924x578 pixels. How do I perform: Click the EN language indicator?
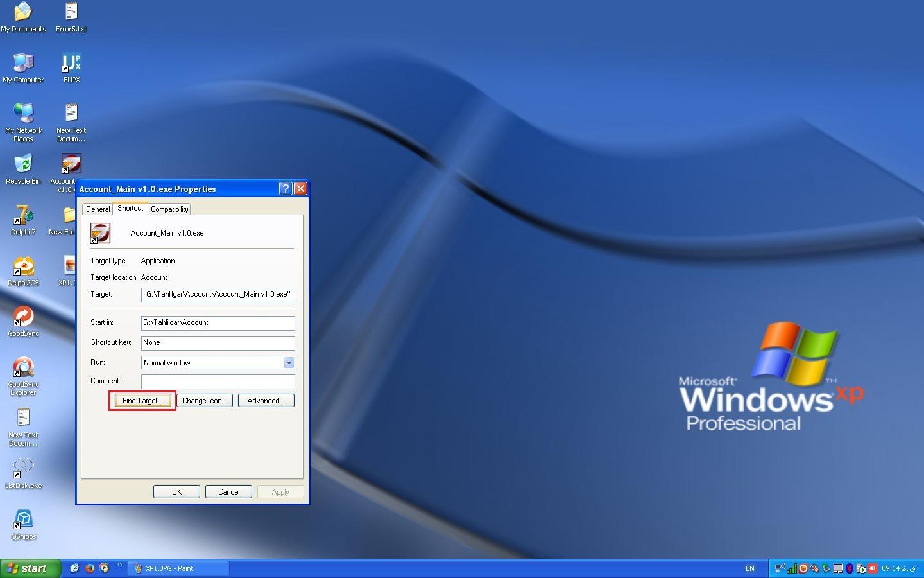click(750, 568)
